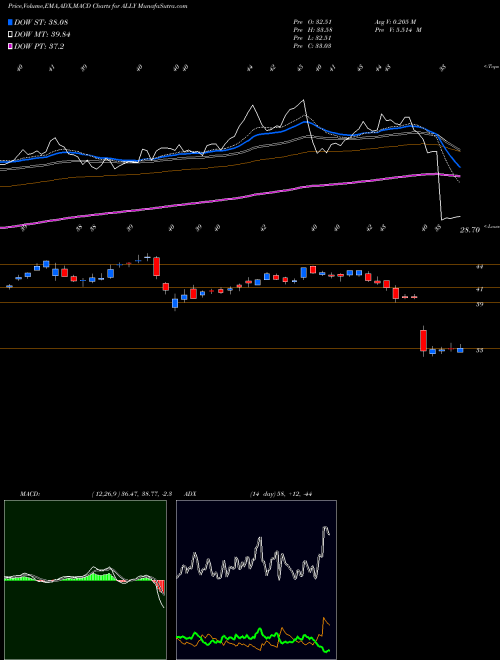
Task: Click the 'Pre L: 32.51' value
Action: click(x=312, y=38)
